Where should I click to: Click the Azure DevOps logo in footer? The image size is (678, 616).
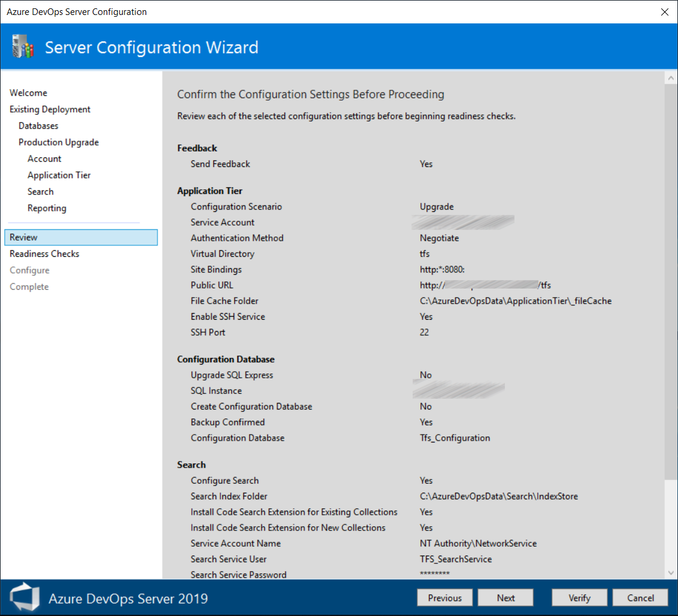[x=25, y=597]
